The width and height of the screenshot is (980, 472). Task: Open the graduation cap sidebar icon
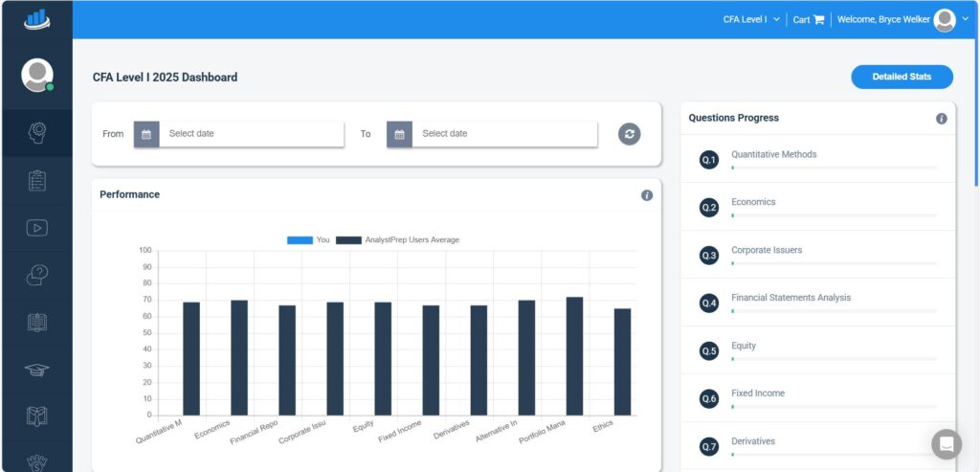pos(37,370)
